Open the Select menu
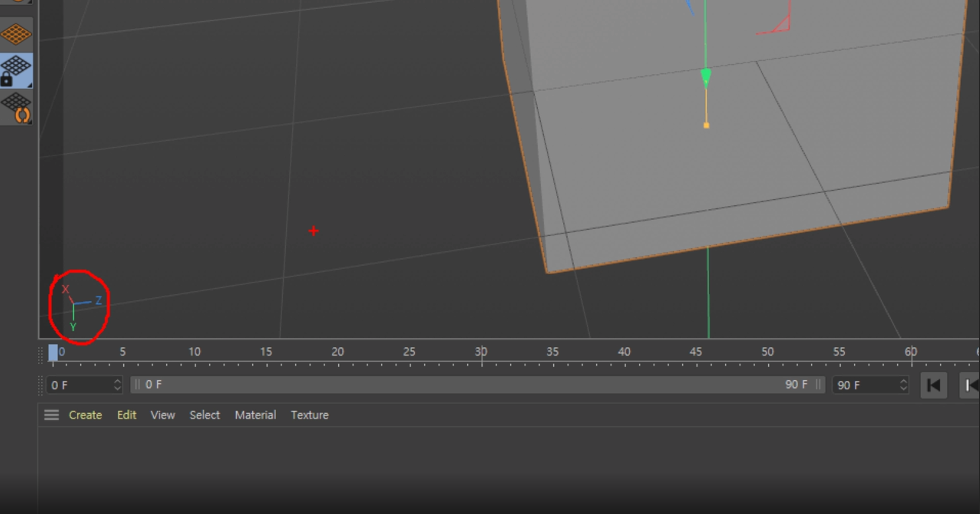Screen dimensions: 980x514 coord(205,415)
